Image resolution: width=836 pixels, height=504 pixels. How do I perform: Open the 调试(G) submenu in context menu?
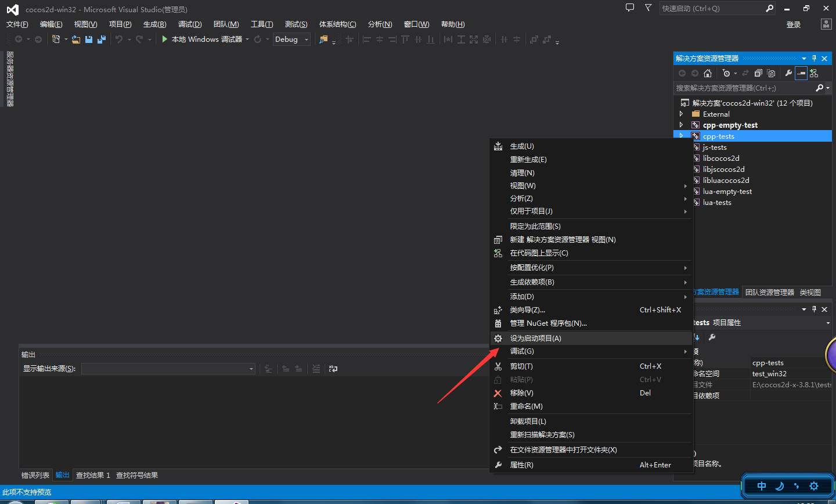pyautogui.click(x=591, y=351)
